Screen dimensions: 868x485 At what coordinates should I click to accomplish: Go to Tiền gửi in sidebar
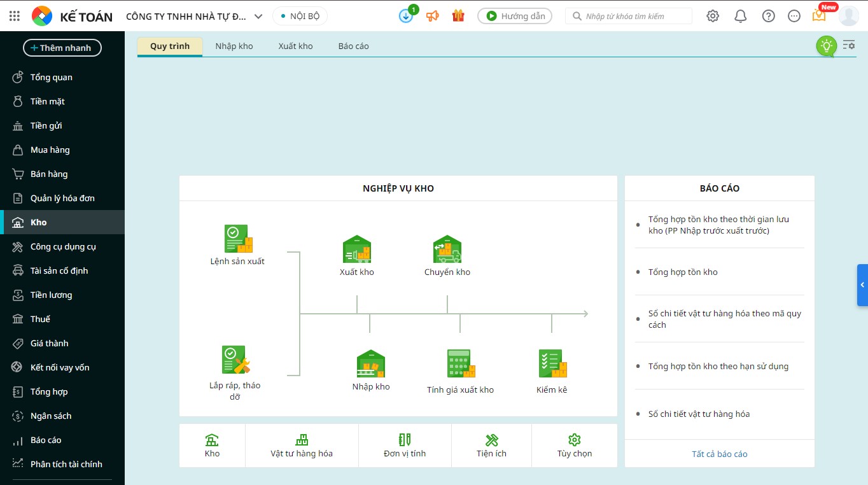pos(62,125)
